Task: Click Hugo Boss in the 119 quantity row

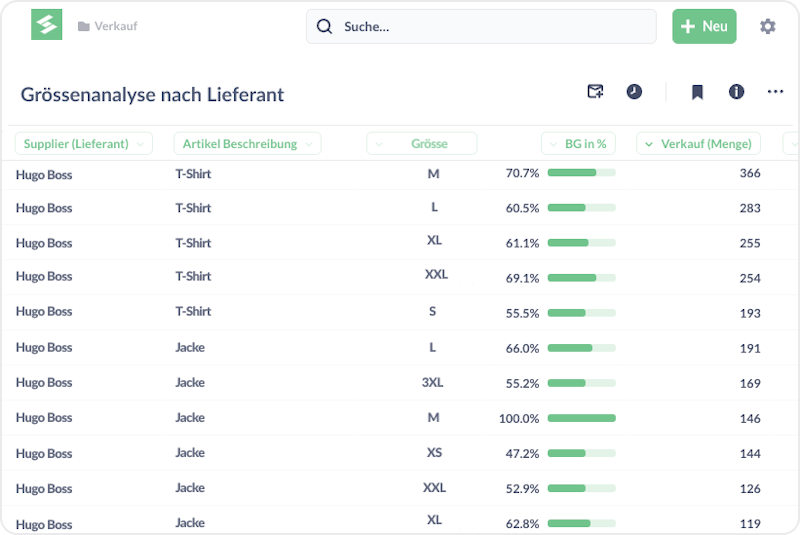Action: click(x=44, y=525)
